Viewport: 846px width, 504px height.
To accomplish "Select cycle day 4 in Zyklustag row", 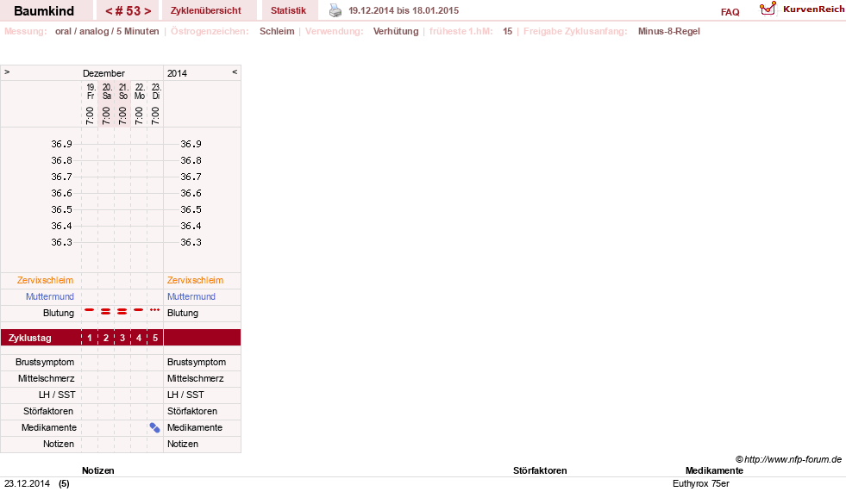I will coord(139,338).
